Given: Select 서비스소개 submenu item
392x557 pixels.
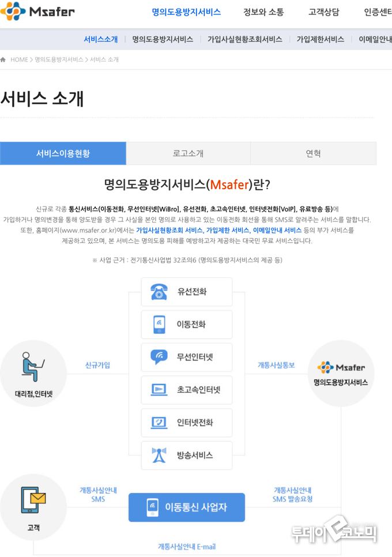Looking at the screenshot, I should point(101,39).
